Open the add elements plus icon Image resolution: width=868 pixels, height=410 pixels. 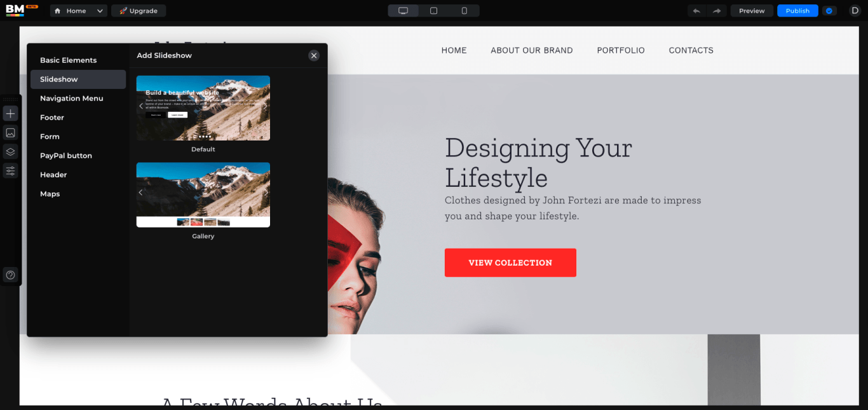(x=10, y=113)
